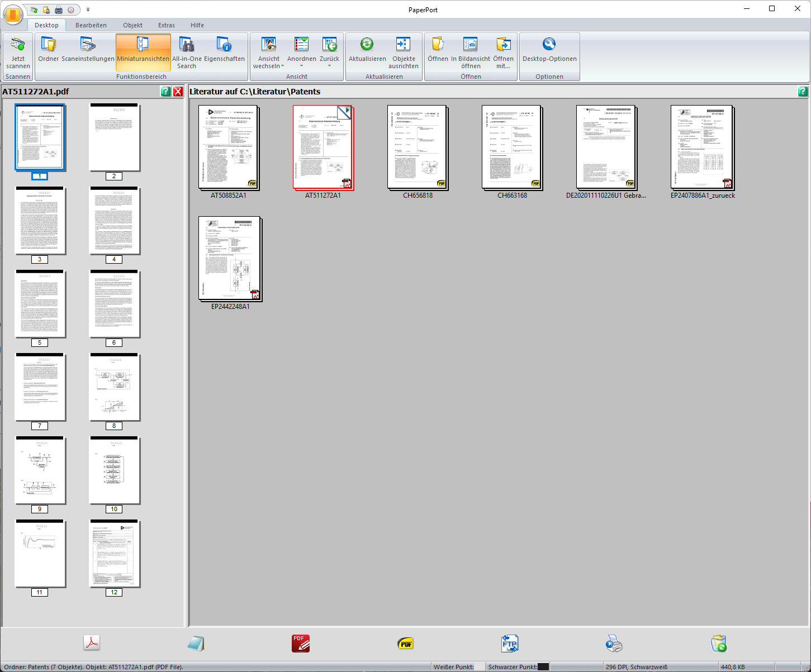Send to printer icon in send-to bar

(614, 644)
